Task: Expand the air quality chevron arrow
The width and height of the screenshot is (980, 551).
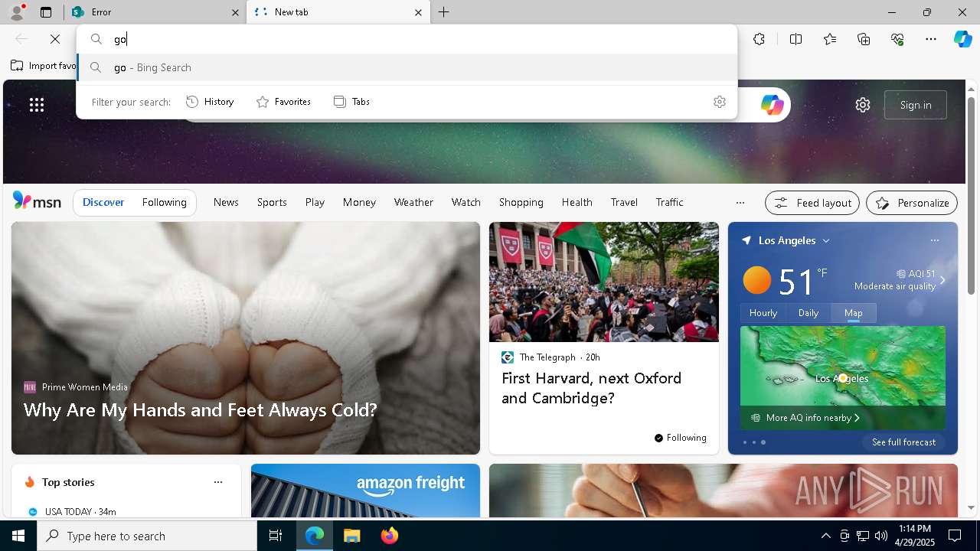Action: pos(942,280)
